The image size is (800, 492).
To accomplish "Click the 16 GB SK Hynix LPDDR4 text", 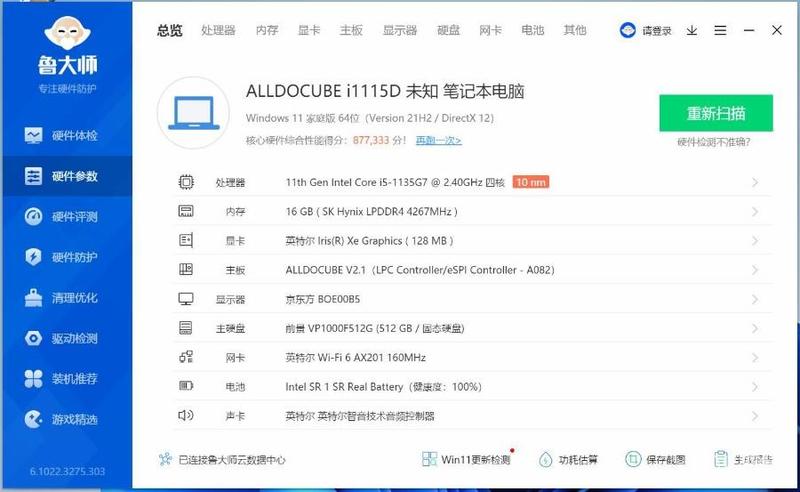I will (371, 211).
